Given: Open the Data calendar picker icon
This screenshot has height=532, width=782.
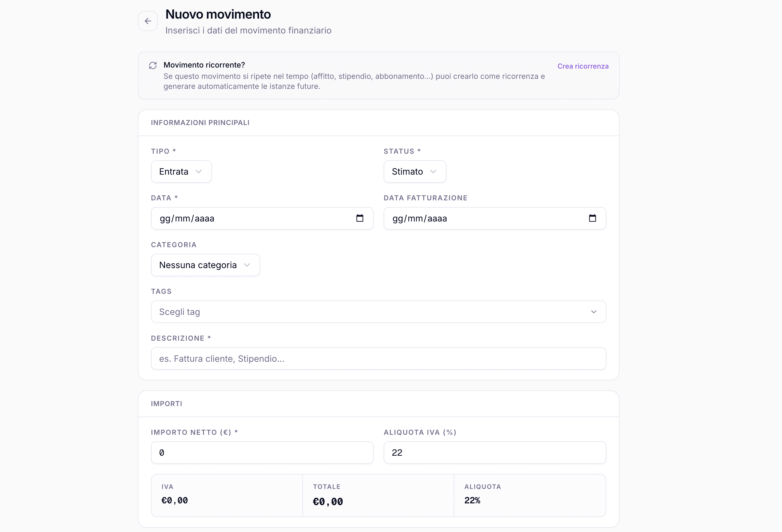Looking at the screenshot, I should click(360, 218).
